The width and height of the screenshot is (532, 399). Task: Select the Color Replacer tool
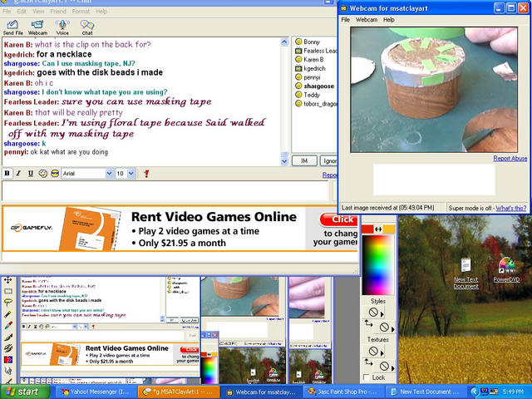pyautogui.click(x=7, y=359)
